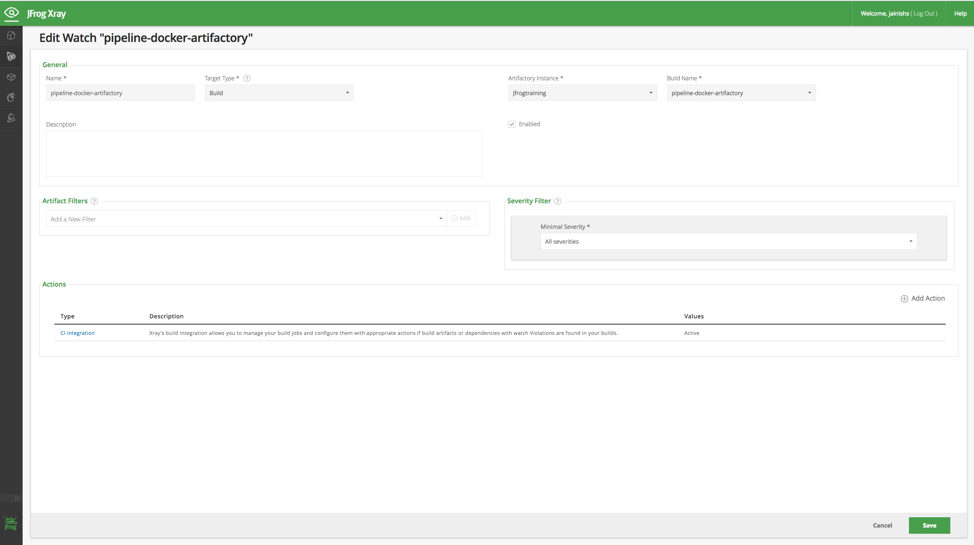Click the JFrog logo at sidebar bottom
The width and height of the screenshot is (974, 545).
point(11,524)
